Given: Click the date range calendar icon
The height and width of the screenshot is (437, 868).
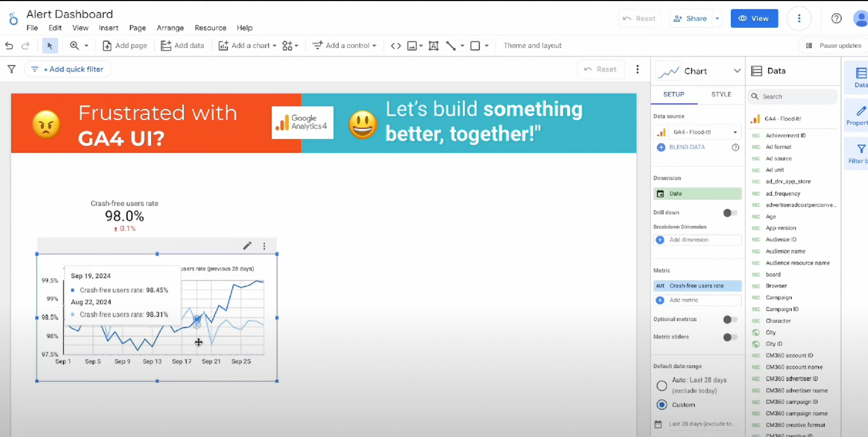Looking at the screenshot, I should click(658, 424).
